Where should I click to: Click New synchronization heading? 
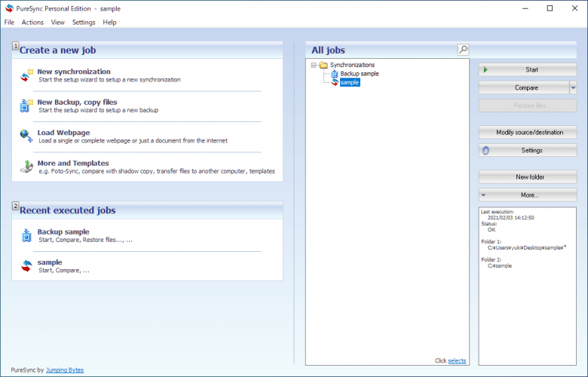coord(74,72)
